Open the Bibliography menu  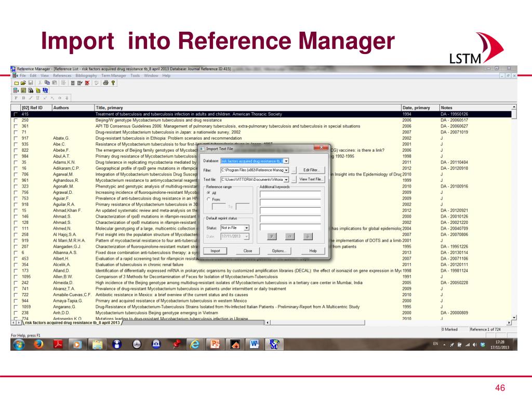pos(86,76)
